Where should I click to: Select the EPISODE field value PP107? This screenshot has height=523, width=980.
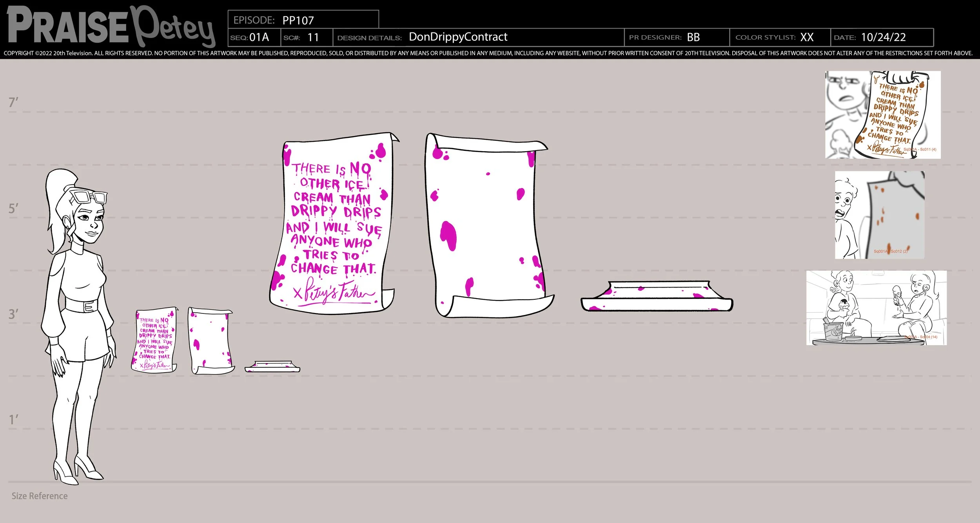click(298, 20)
